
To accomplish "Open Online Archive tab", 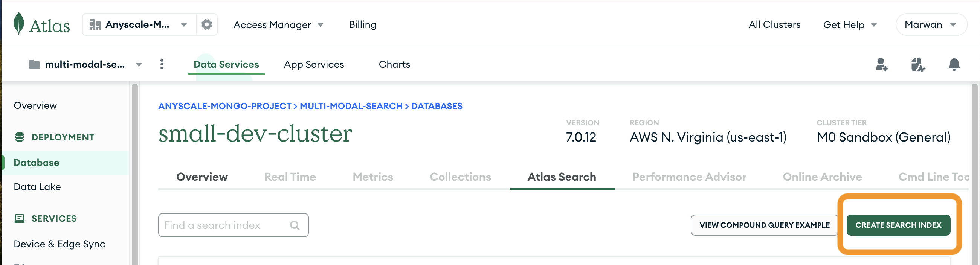I will tap(822, 177).
